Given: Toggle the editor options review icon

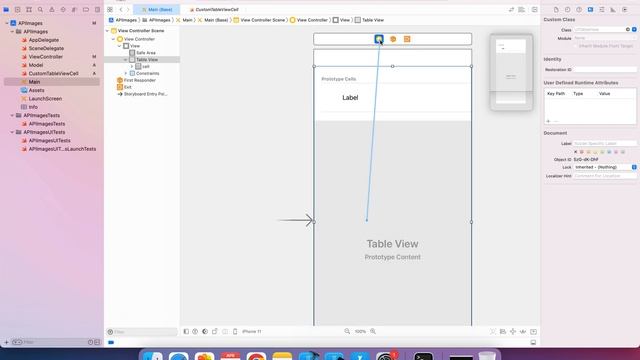Looking at the screenshot, I should pos(511,9).
